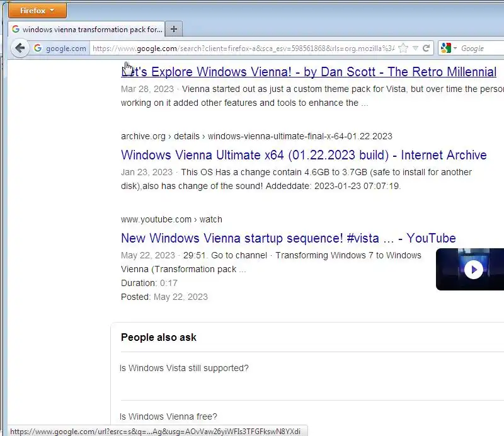Open 'Let's Explore Windows Vienna!' result link
Screen dimensions: 504x436
[309, 72]
